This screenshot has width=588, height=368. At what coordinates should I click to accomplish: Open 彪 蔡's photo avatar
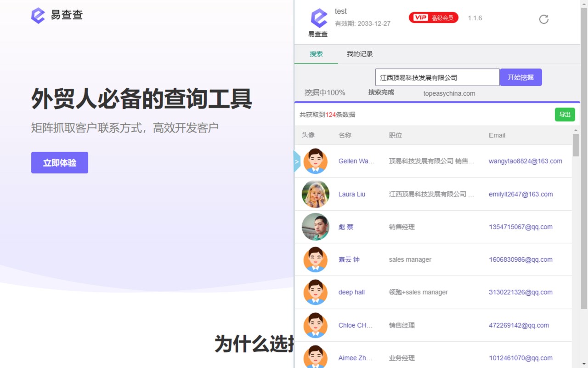316,227
